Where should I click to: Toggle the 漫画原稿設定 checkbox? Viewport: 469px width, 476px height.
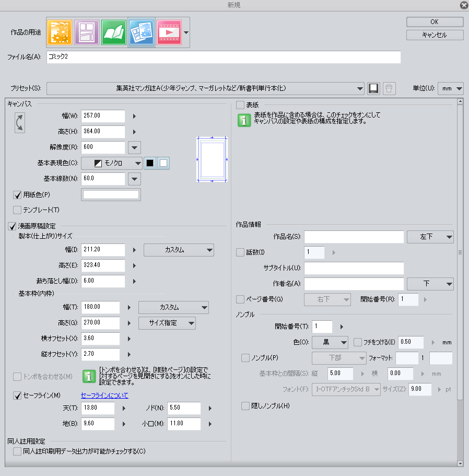12,226
